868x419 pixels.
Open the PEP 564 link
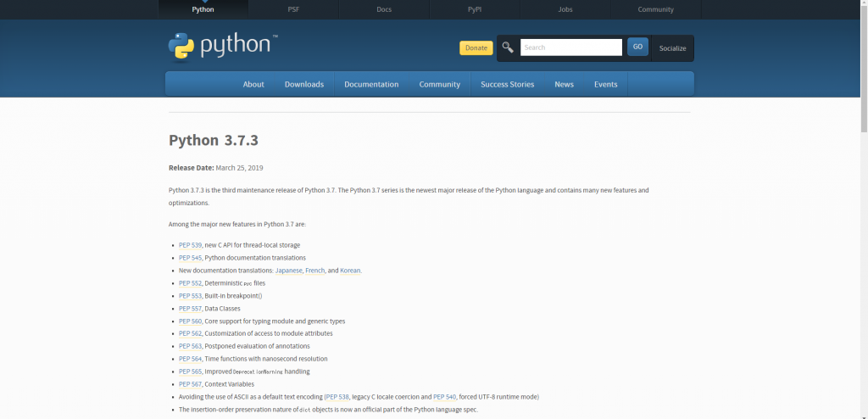190,359
